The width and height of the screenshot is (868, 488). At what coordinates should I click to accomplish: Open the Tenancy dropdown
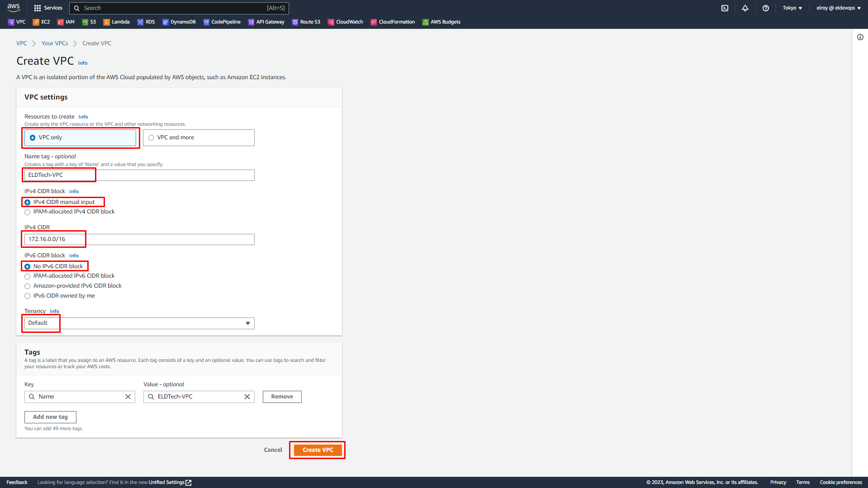(x=139, y=323)
